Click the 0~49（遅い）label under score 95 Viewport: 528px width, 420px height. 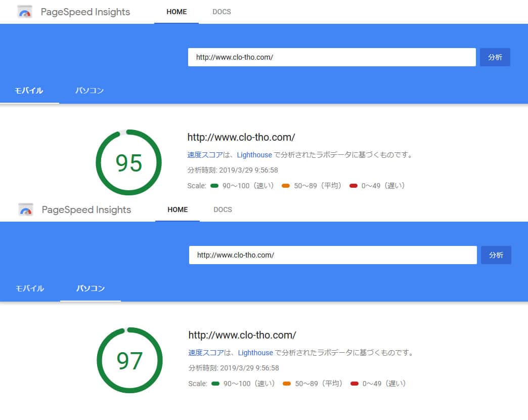tap(383, 186)
